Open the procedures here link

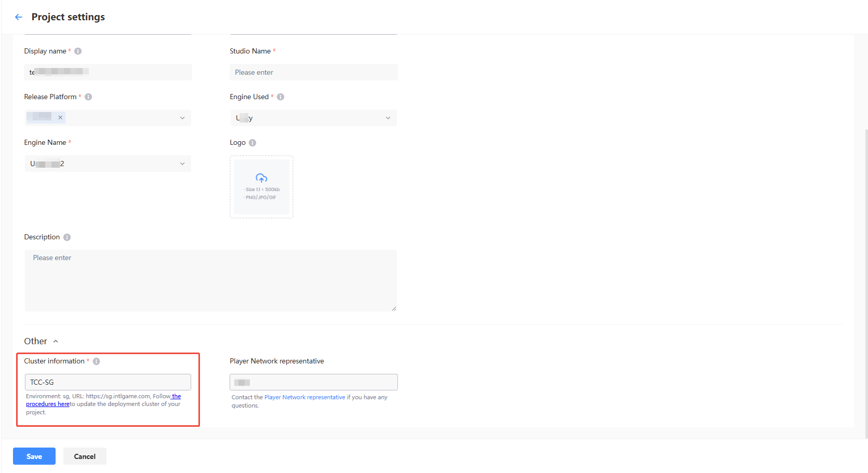coord(47,404)
